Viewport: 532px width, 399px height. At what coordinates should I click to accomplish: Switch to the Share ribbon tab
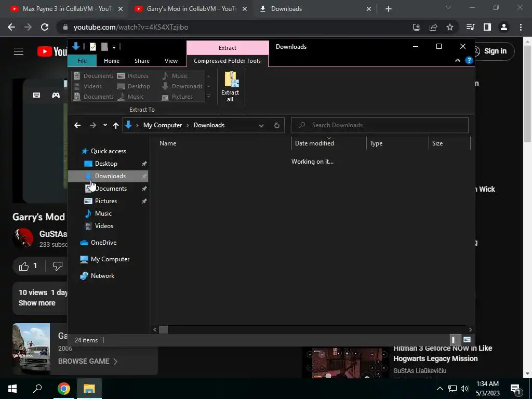point(142,61)
